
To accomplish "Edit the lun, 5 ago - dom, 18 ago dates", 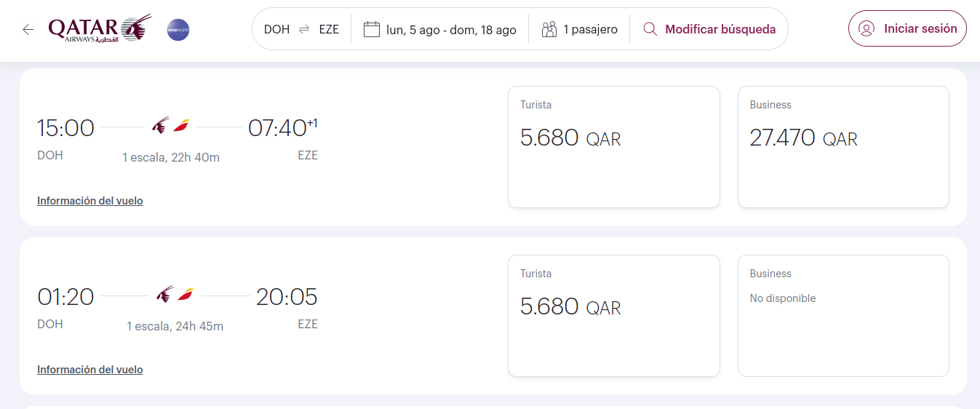I will point(451,30).
